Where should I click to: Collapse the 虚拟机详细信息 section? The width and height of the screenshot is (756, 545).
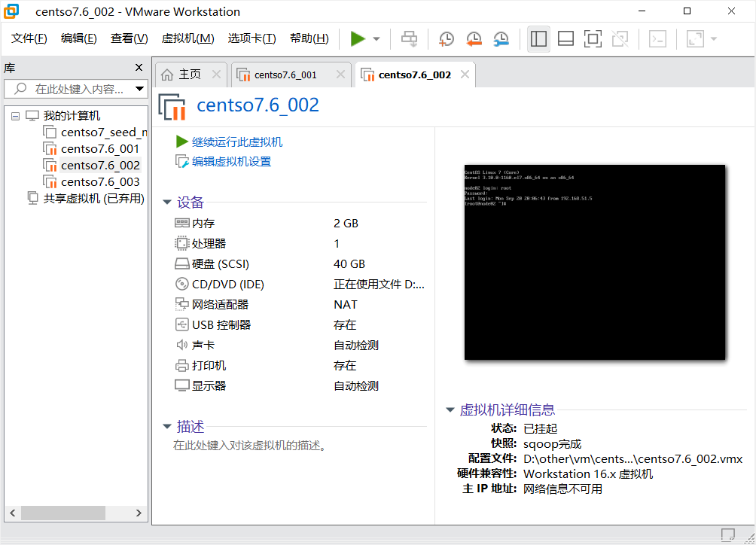pyautogui.click(x=450, y=410)
